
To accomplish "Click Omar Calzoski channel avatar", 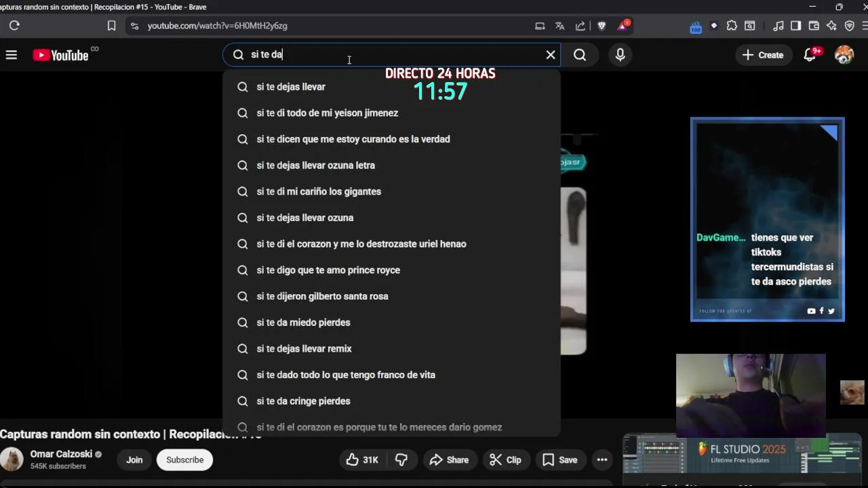I will [12, 460].
